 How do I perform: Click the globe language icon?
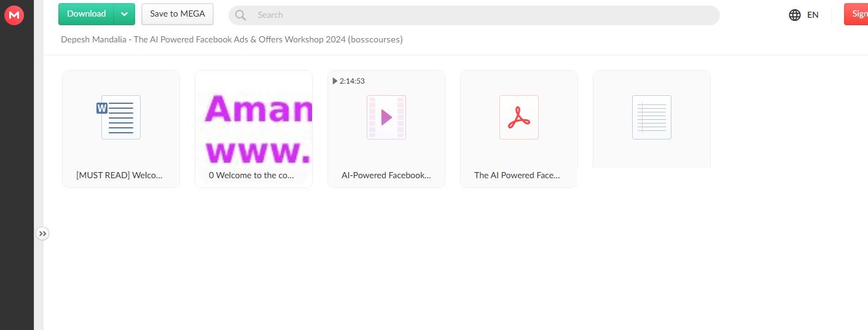pyautogui.click(x=795, y=15)
